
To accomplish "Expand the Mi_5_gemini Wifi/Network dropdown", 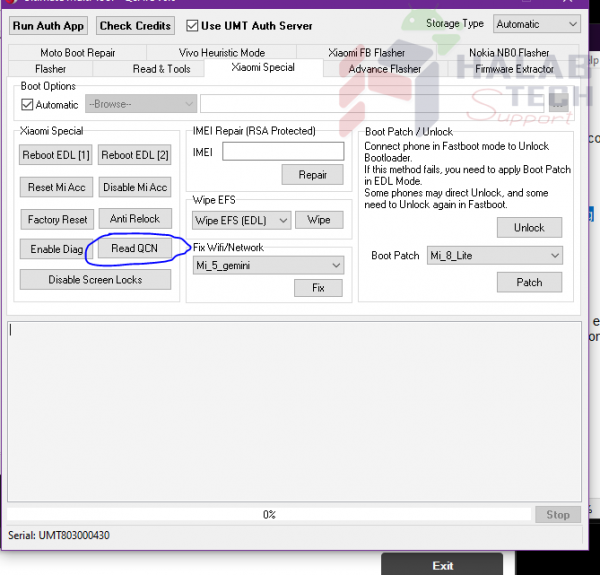I will [x=268, y=265].
